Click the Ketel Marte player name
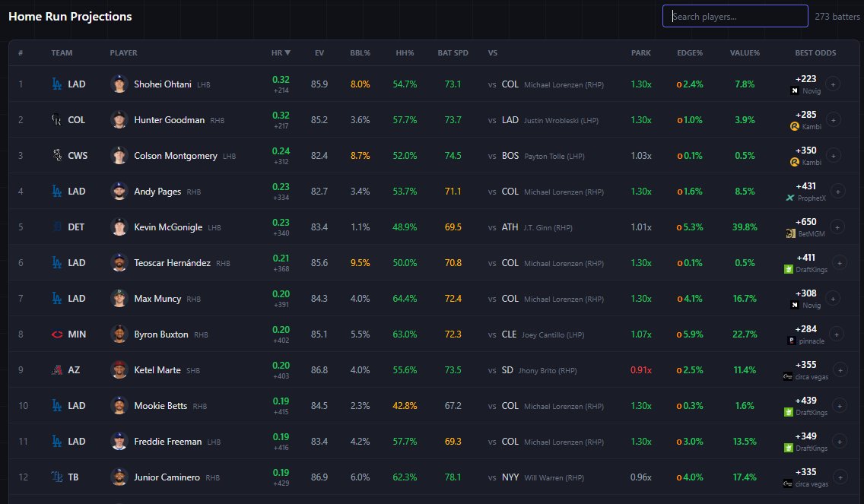 pos(157,370)
